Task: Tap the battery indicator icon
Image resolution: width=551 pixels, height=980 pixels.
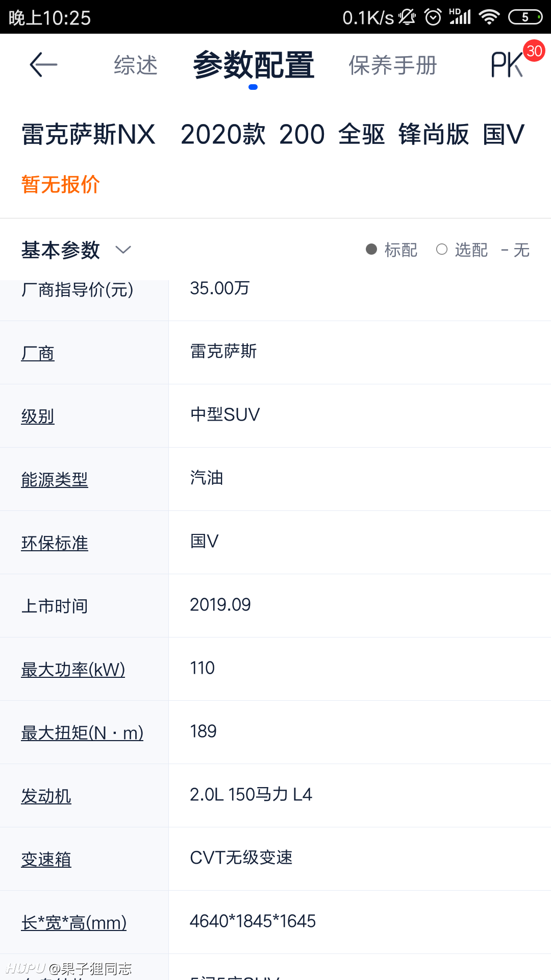Action: [x=525, y=17]
